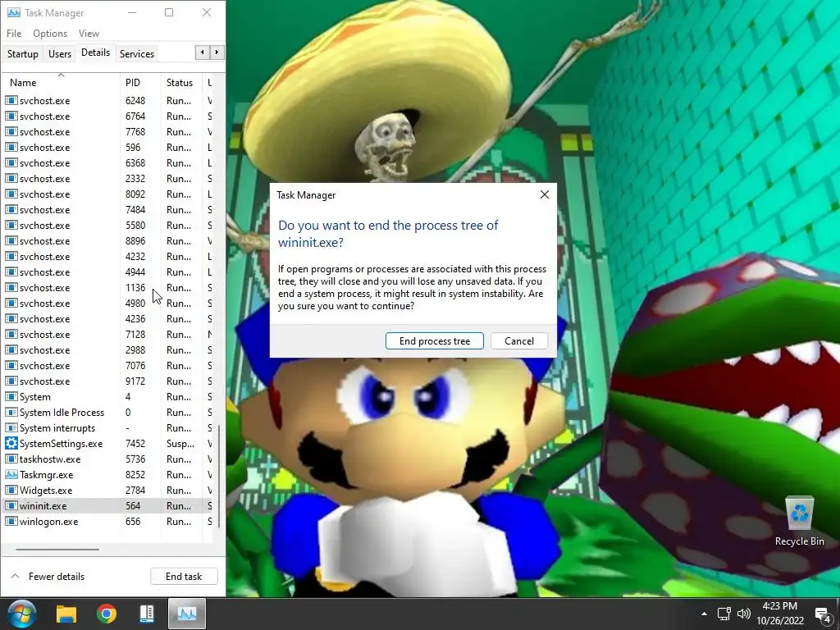Click the System Idle Process icon
The height and width of the screenshot is (630, 840).
pos(11,413)
